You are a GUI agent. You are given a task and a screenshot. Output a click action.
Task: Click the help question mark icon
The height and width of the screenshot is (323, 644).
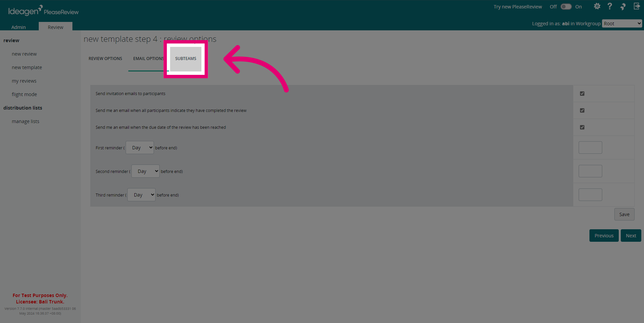[610, 6]
